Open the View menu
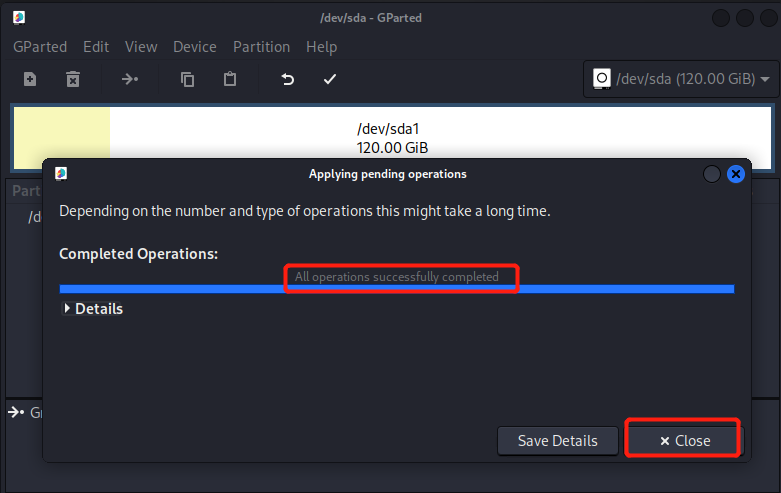This screenshot has width=781, height=493. (141, 47)
